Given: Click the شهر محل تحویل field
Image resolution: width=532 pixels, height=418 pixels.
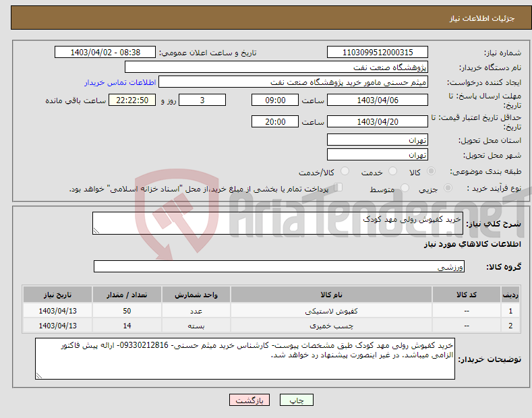Looking at the screenshot, I should (378, 154).
